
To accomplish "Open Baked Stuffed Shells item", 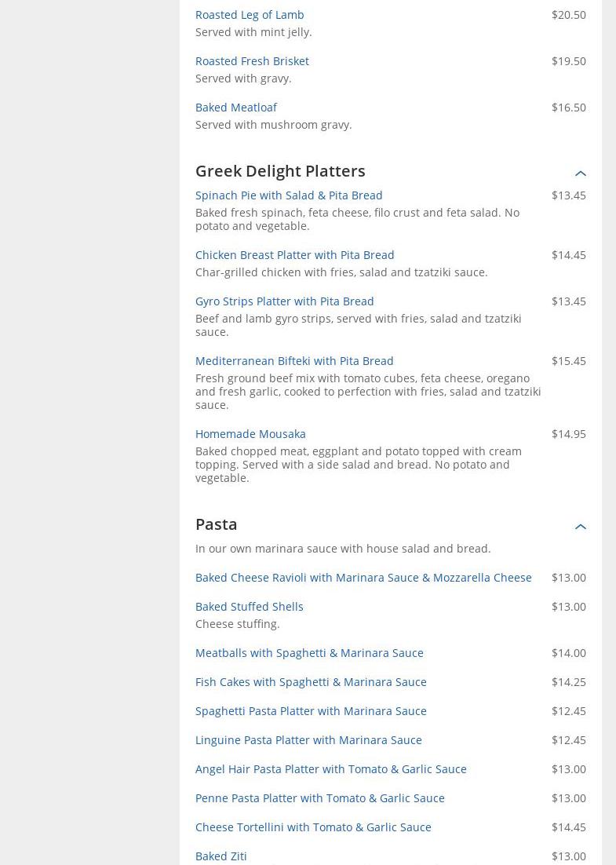I will click(x=249, y=607).
